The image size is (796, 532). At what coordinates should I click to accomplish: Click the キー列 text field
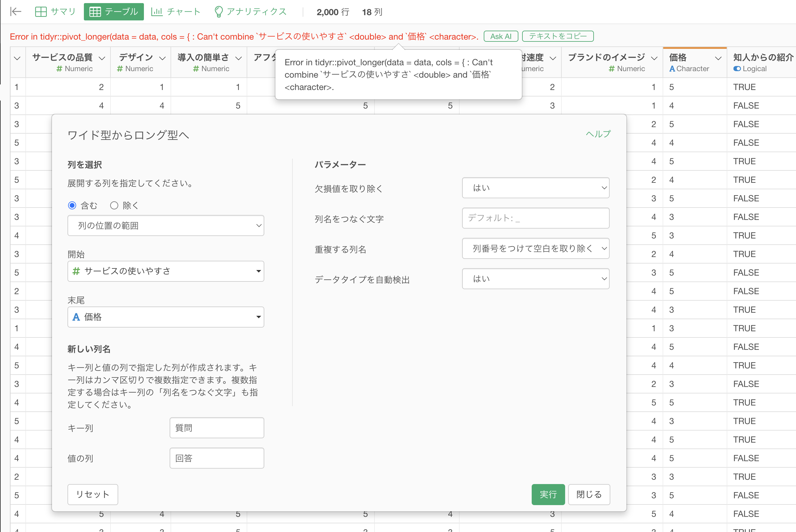click(217, 428)
